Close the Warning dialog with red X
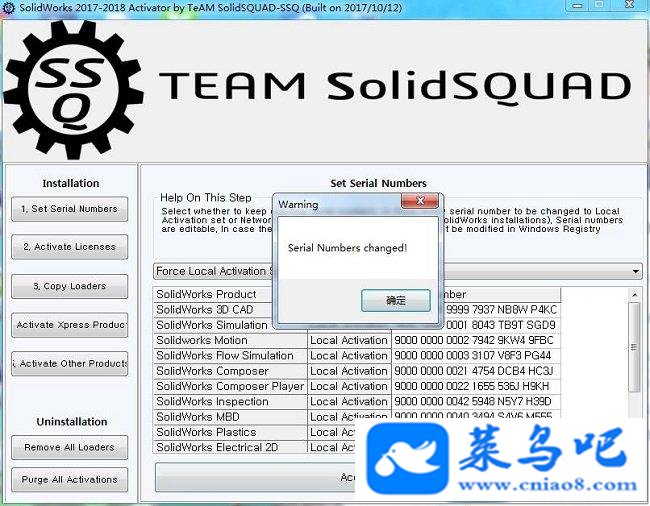650x506 pixels. 420,201
